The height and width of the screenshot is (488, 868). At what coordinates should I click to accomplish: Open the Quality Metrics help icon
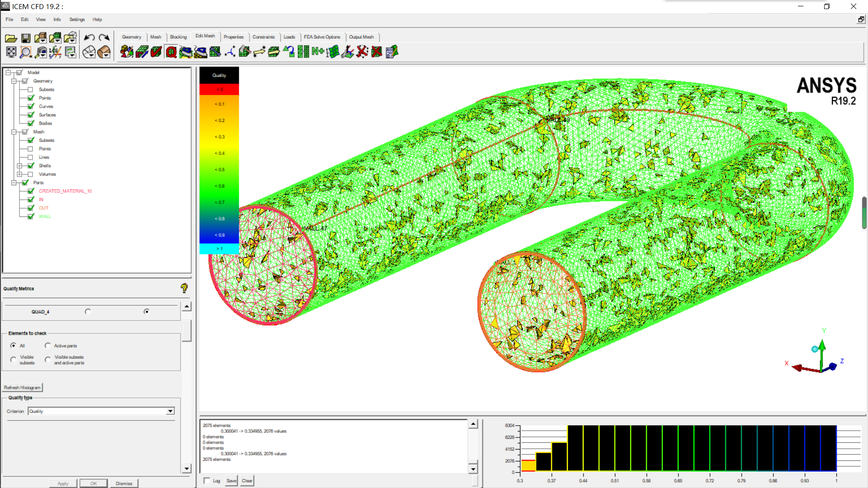pyautogui.click(x=184, y=288)
